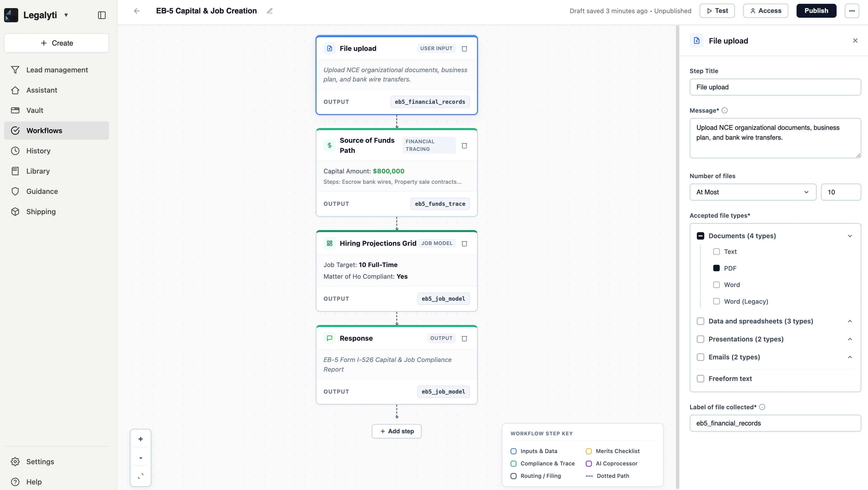Screen dimensions: 868x490
Task: Click the eb5_funds_trace output tag
Action: click(440, 204)
